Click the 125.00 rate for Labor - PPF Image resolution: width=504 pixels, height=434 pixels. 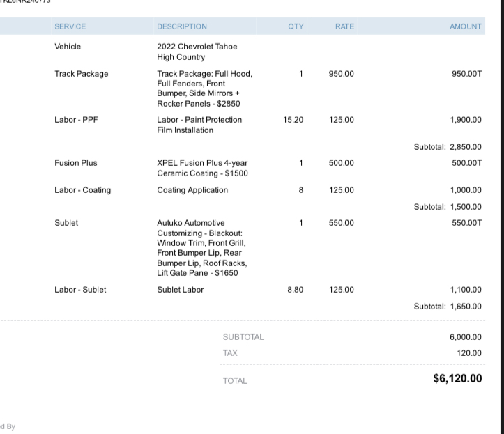coord(342,120)
